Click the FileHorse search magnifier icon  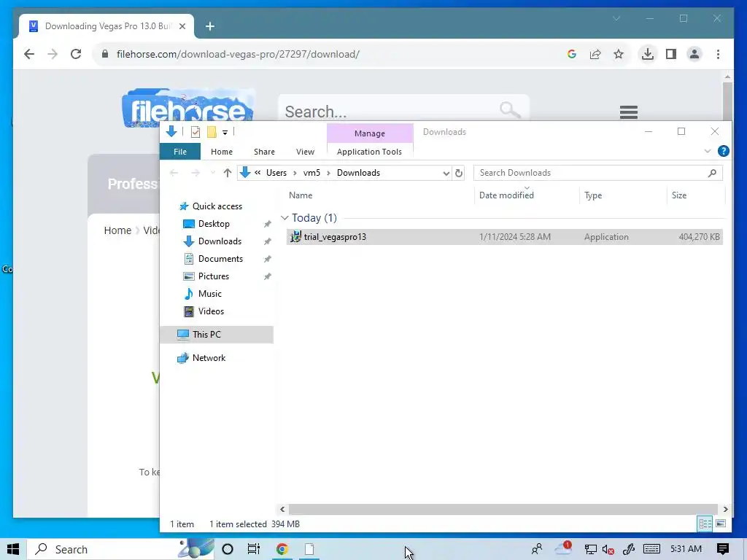coord(510,110)
